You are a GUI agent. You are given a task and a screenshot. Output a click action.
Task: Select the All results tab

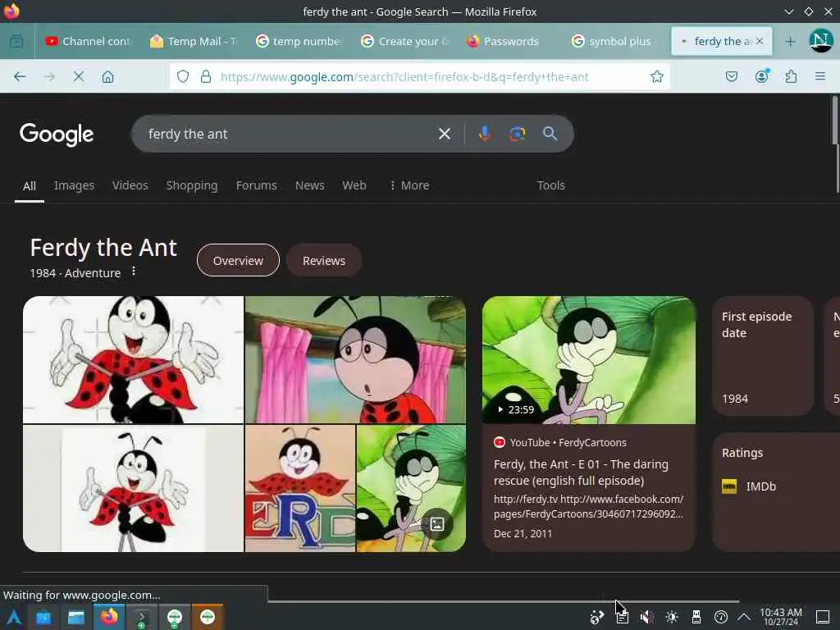pos(30,186)
